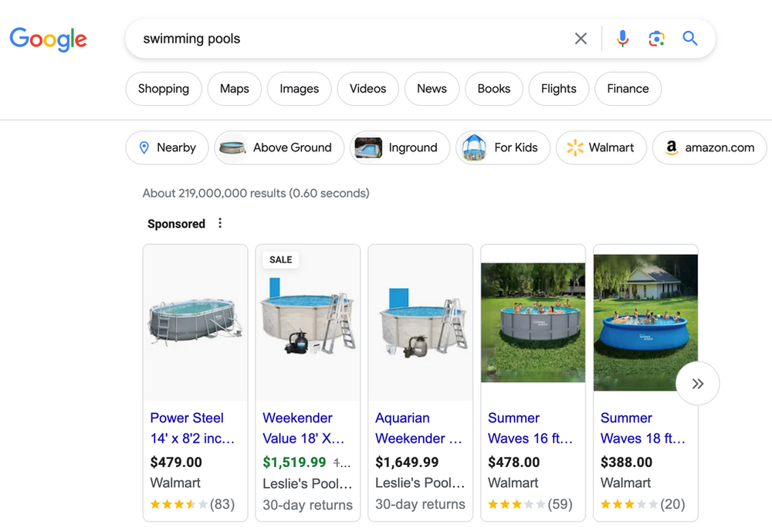This screenshot has height=532, width=772.
Task: Switch to the Videos tab
Action: 367,89
